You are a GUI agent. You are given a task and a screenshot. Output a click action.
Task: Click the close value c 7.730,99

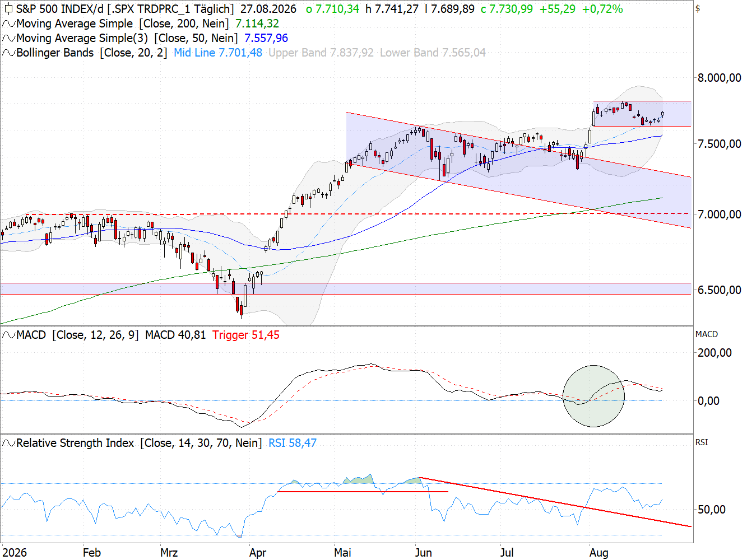coord(507,9)
